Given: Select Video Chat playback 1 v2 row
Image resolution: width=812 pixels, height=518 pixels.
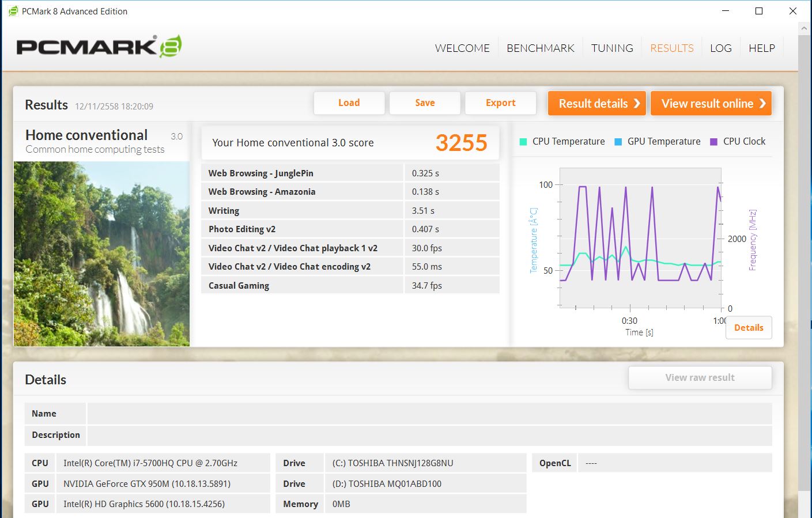Looking at the screenshot, I should [x=350, y=248].
